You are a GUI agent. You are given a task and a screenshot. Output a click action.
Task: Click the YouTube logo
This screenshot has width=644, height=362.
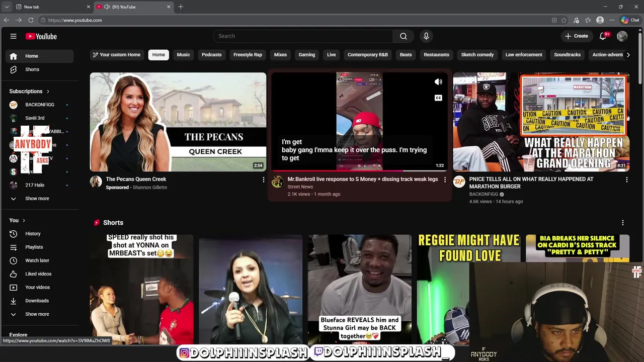coord(41,36)
